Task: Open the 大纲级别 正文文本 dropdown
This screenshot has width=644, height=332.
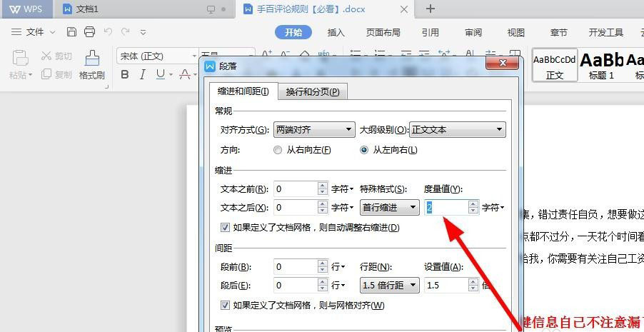Action: (458, 130)
